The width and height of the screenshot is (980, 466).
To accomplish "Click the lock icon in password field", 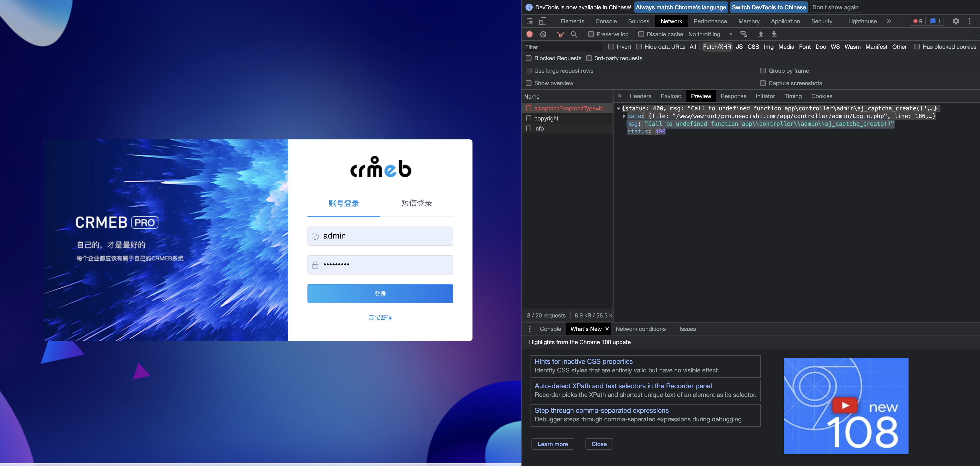I will 315,265.
